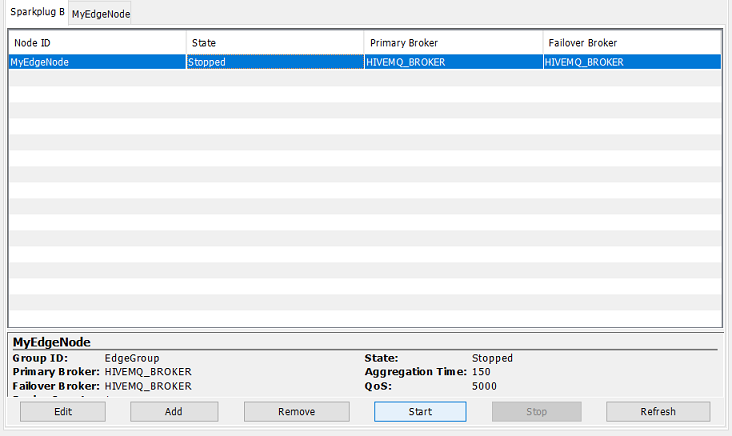Screen dimensions: 732x436
Task: Click the MyEdgeNode details panel heading
Action: tap(51, 342)
